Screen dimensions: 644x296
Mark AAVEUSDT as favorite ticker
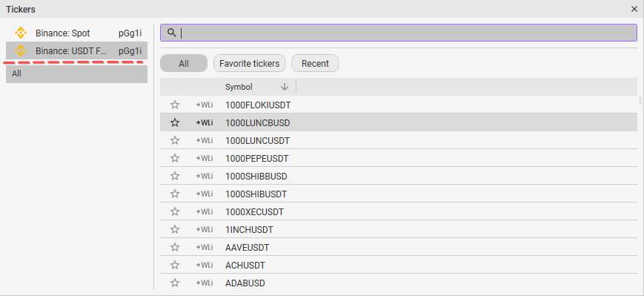click(x=175, y=248)
